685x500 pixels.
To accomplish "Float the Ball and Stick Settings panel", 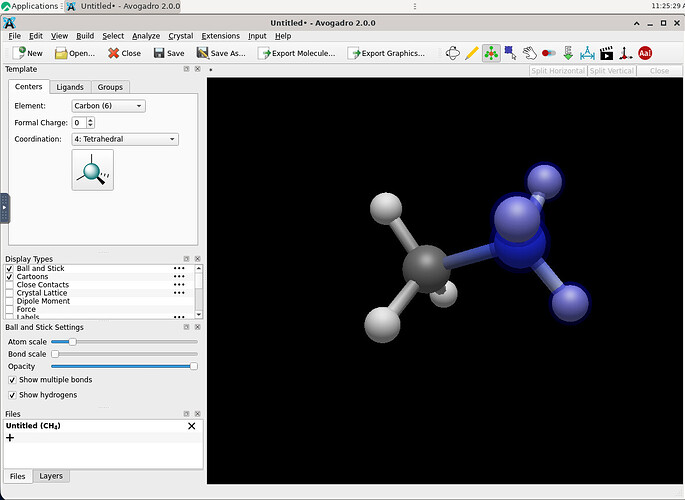I will coord(187,327).
